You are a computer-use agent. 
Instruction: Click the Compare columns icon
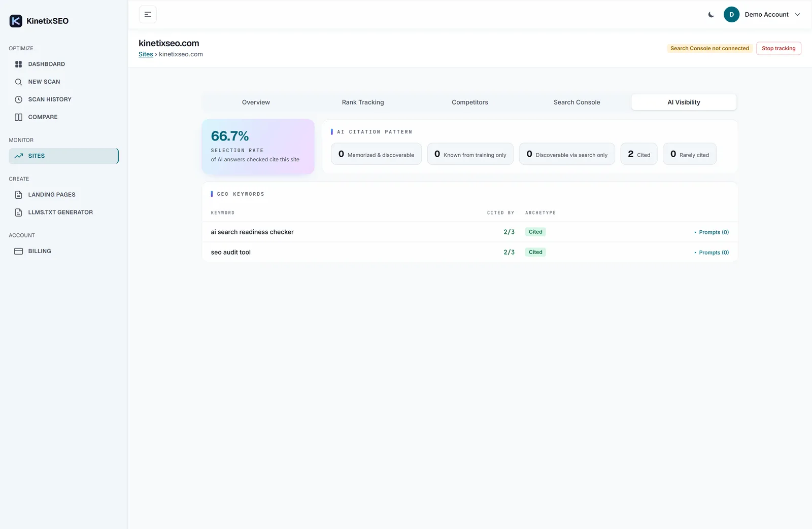point(19,117)
